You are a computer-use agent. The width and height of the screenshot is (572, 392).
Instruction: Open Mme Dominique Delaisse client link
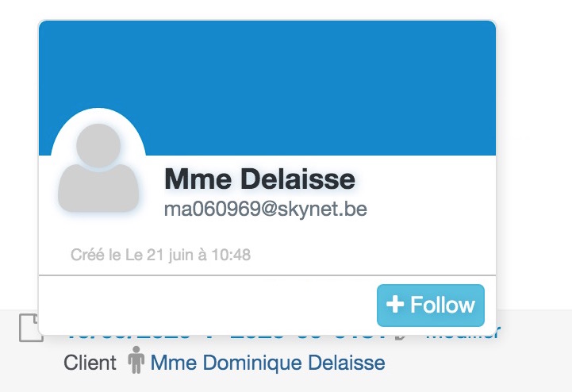tap(267, 363)
